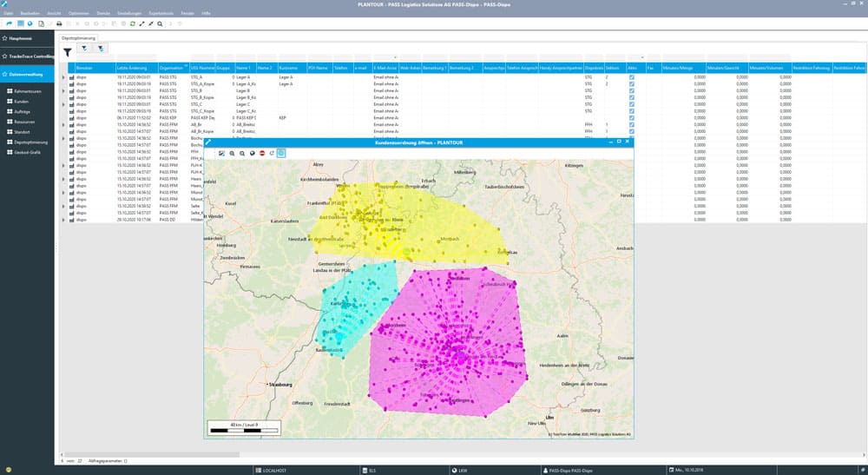Click the table's horizontal scrollbar thumb

click(152, 454)
